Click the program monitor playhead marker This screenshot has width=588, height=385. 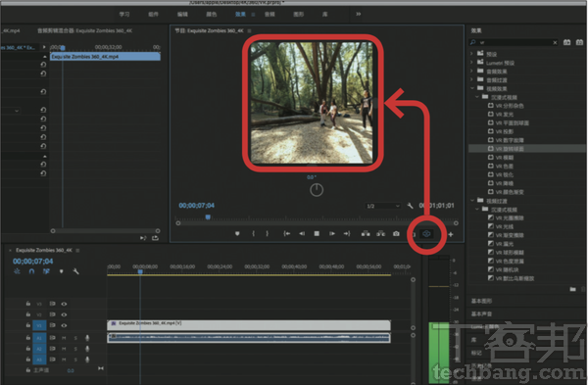coord(208,217)
